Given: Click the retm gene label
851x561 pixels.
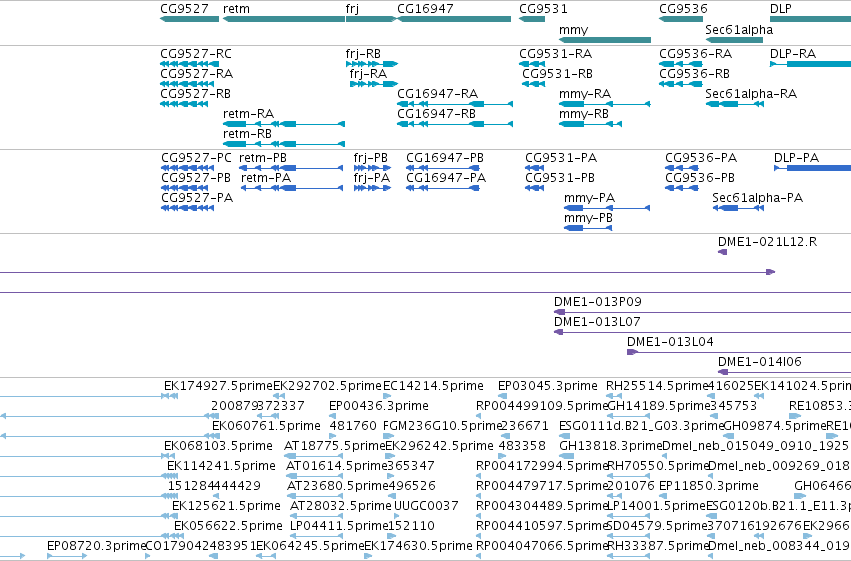Looking at the screenshot, I should click(236, 9).
